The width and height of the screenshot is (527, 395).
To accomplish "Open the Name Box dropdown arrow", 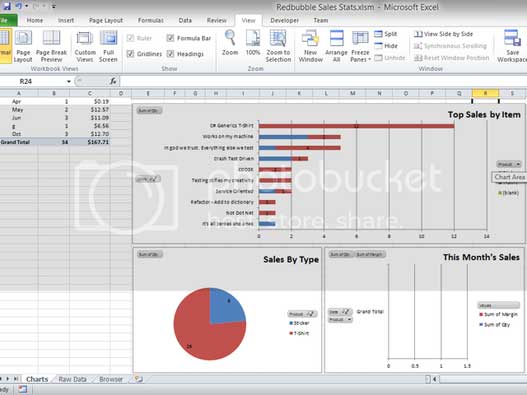I will pos(69,81).
